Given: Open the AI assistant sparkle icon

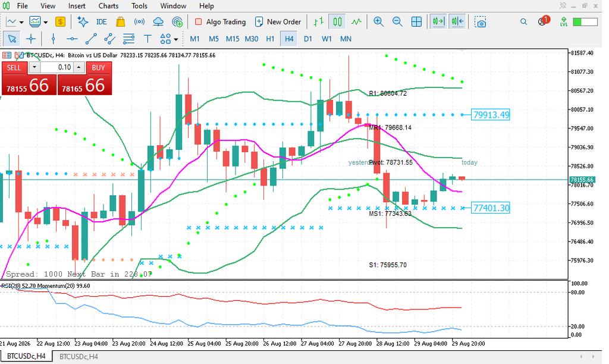Looking at the screenshot, I should click(x=83, y=22).
